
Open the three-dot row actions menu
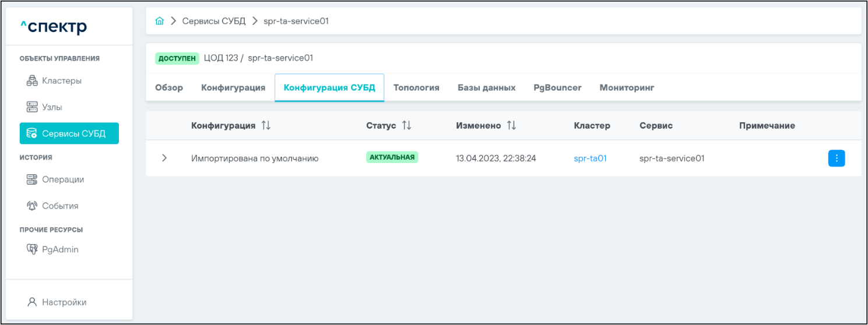pyautogui.click(x=836, y=158)
